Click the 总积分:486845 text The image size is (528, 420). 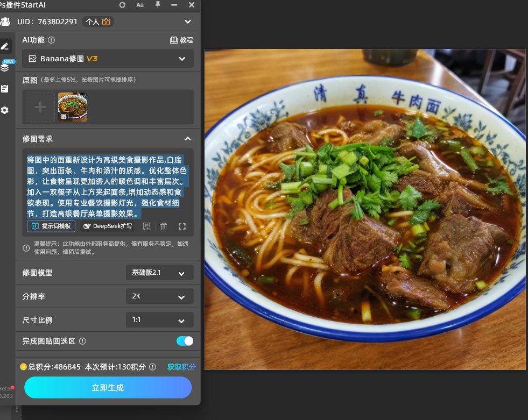tap(54, 367)
